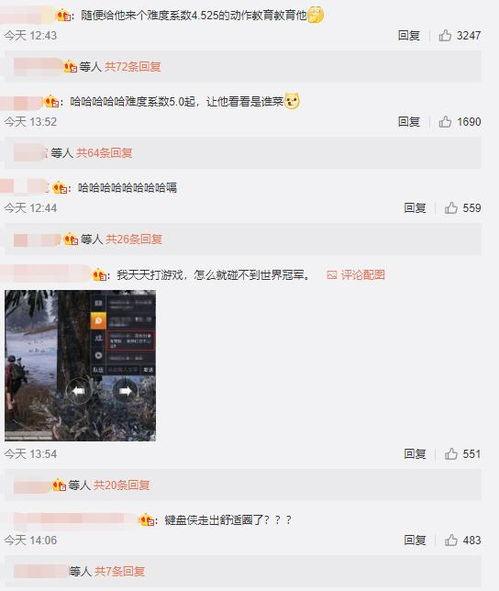This screenshot has width=499, height=591.
Task: Click 回复 on the 12:44 comment
Action: pyautogui.click(x=415, y=208)
